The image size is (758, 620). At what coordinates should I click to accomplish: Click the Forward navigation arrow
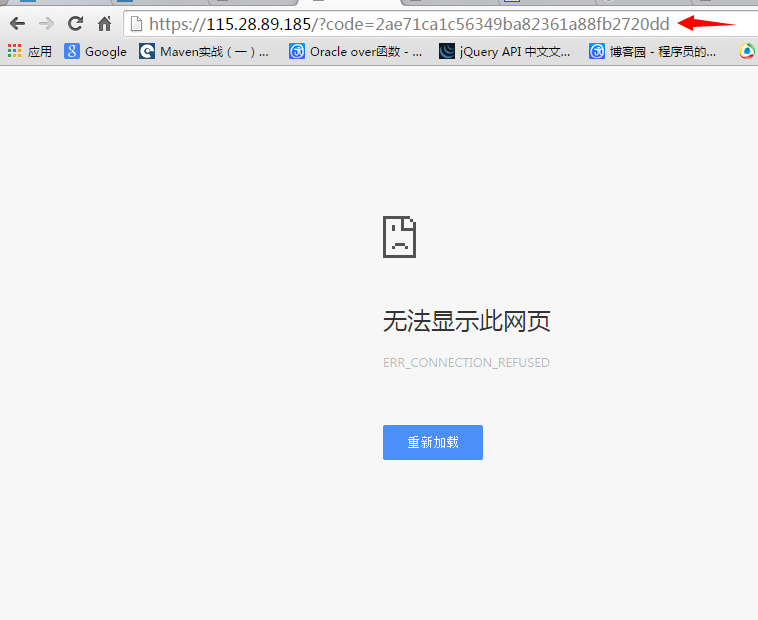(x=46, y=24)
